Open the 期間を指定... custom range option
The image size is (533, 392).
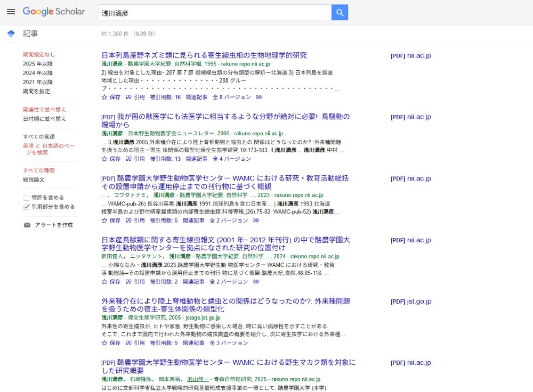pos(38,91)
